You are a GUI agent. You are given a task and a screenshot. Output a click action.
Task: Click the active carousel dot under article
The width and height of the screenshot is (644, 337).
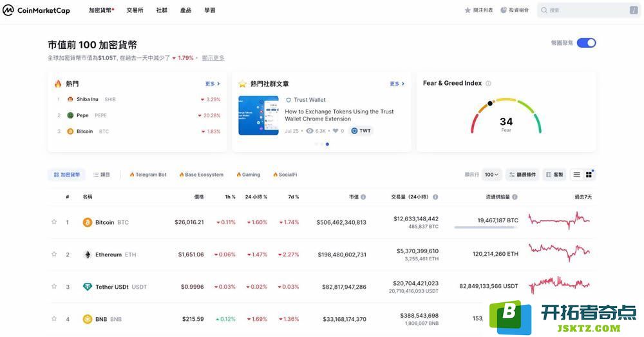click(327, 144)
